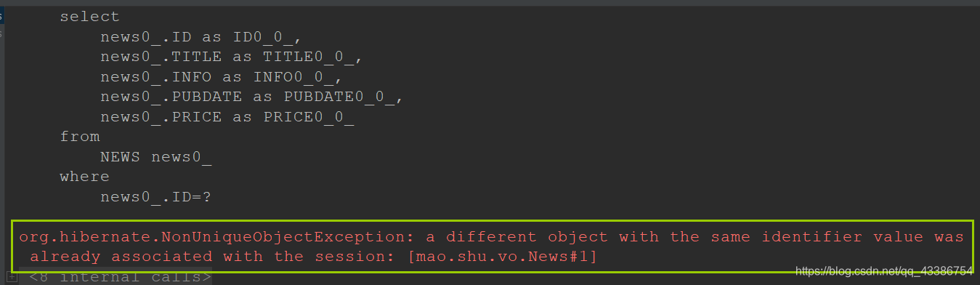Click the 'news0_.TITLE as TITLE0_0_' line
This screenshot has height=285, width=980.
pos(231,57)
